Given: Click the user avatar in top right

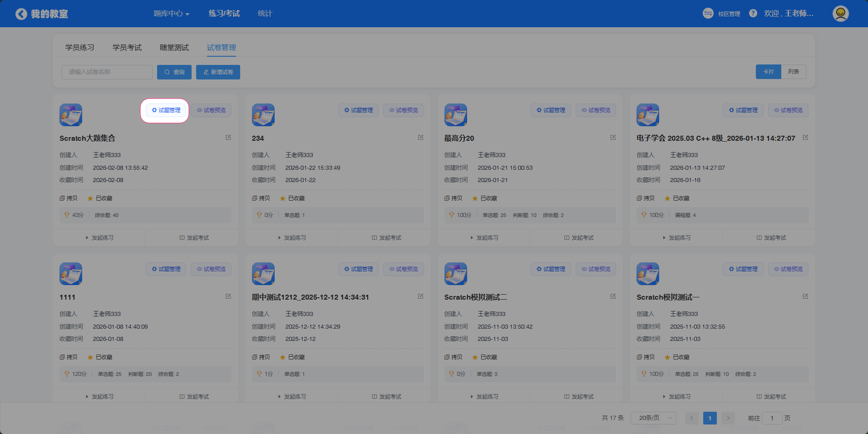Looking at the screenshot, I should click(840, 14).
